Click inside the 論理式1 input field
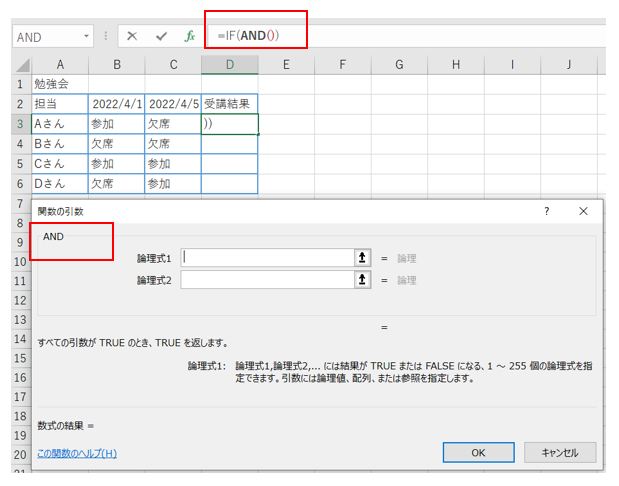Viewport: 619px width, 486px height. tap(265, 257)
